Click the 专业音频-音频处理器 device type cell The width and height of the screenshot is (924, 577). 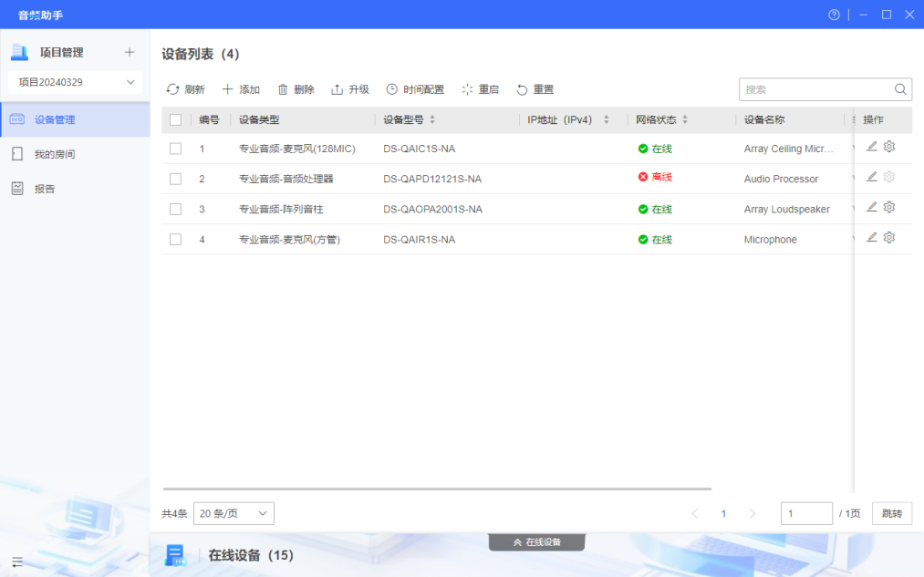pos(286,179)
